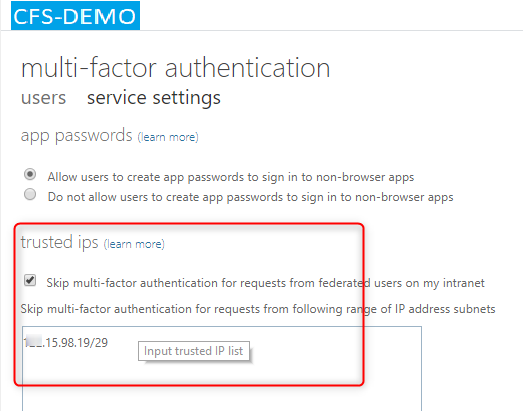Image resolution: width=523 pixels, height=411 pixels.
Task: Click Skip MFA for federated users label
Action: [x=265, y=283]
